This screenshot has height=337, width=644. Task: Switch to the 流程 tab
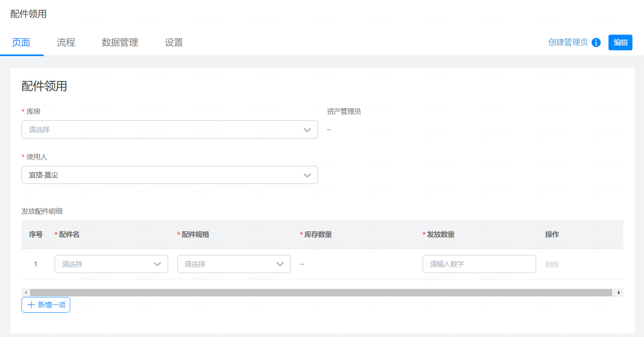click(x=66, y=42)
